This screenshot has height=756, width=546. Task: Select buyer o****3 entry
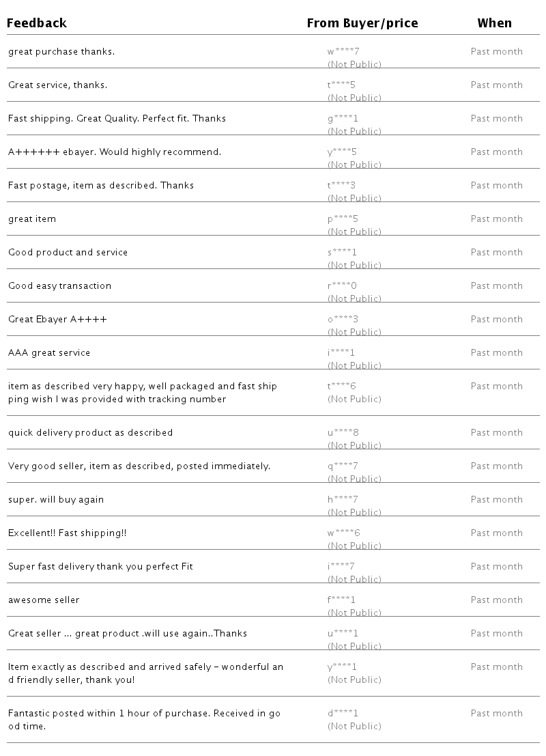[x=342, y=320]
